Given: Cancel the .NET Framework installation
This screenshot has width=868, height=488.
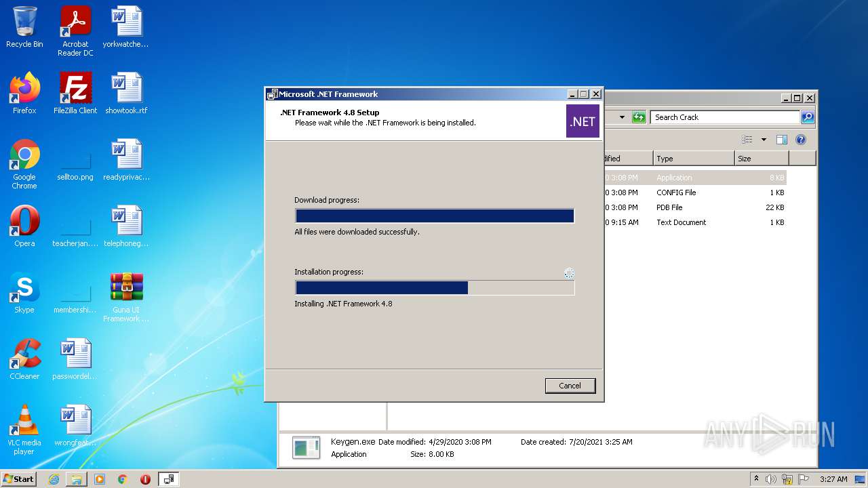Looking at the screenshot, I should coord(570,386).
